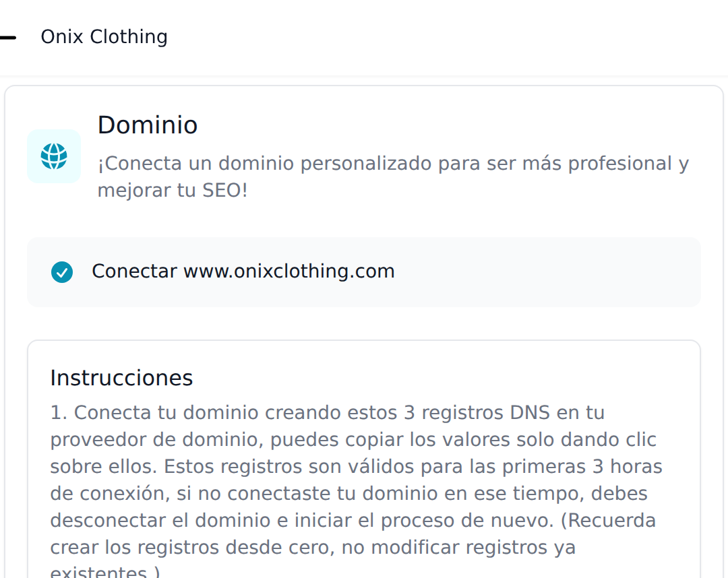The width and height of the screenshot is (728, 578).
Task: Open the Dominio heading link
Action: pos(148,125)
